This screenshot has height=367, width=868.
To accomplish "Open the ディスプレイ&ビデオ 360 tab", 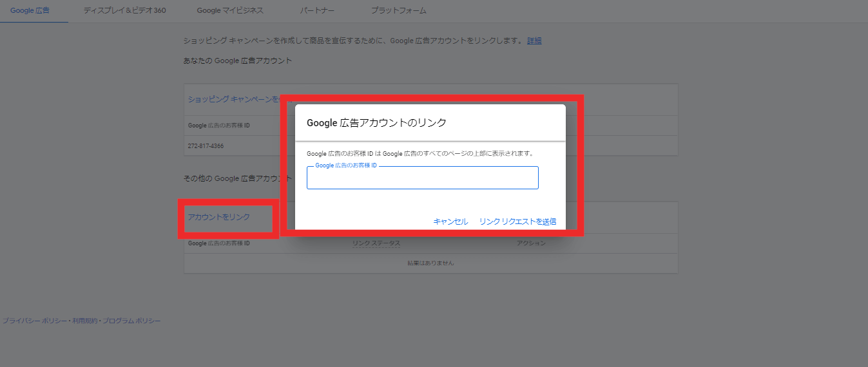I will click(124, 11).
